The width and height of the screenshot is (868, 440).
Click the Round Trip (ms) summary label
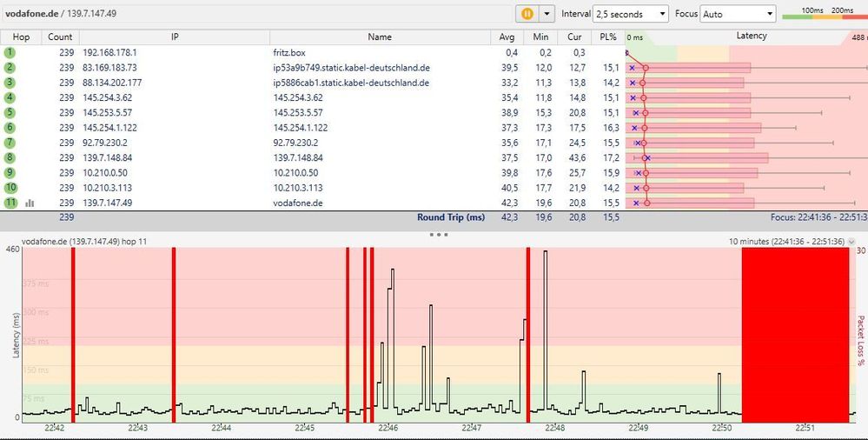pyautogui.click(x=451, y=217)
